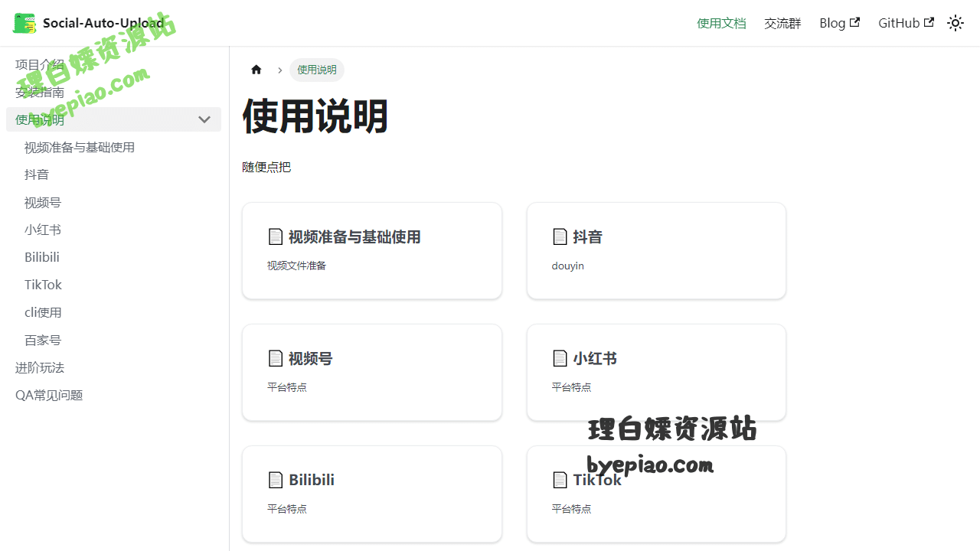
Task: Open 安装指南 in the sidebar
Action: click(40, 92)
